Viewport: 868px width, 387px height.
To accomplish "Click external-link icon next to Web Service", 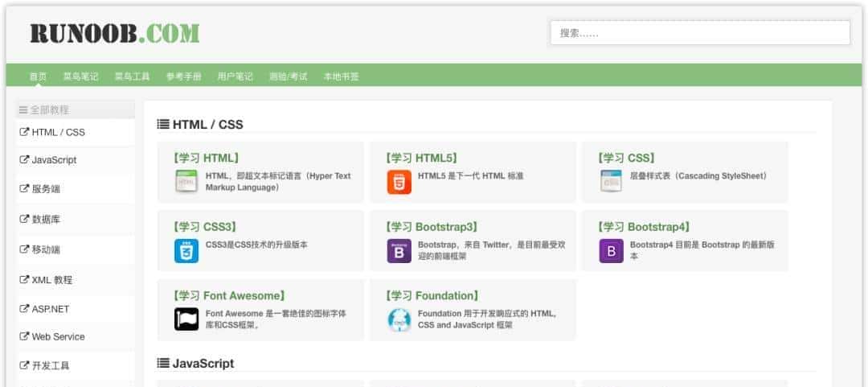I will pos(24,336).
